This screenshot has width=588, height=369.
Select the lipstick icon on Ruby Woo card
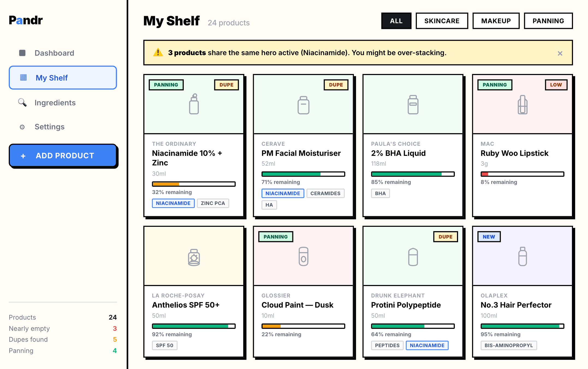522,105
